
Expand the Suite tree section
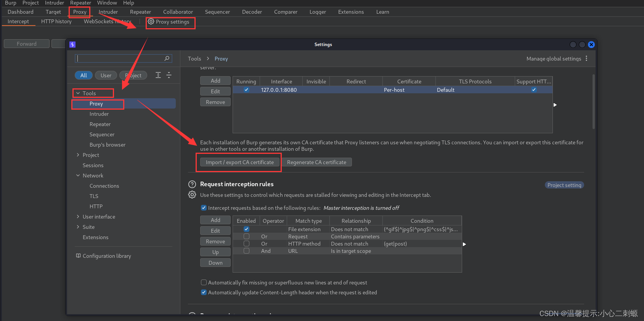pos(78,227)
